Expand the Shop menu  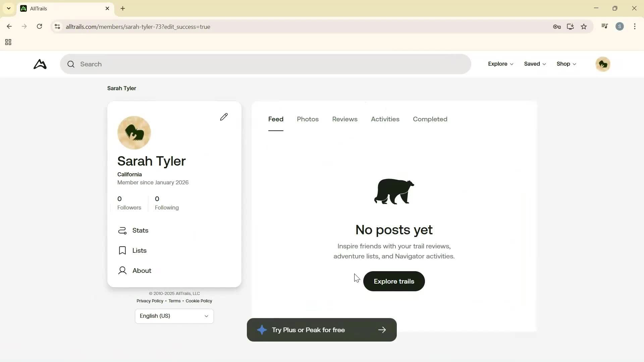pos(566,64)
